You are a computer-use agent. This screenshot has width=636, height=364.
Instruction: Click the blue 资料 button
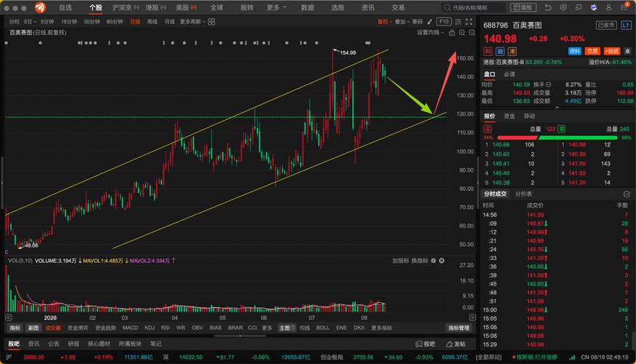[x=575, y=51]
